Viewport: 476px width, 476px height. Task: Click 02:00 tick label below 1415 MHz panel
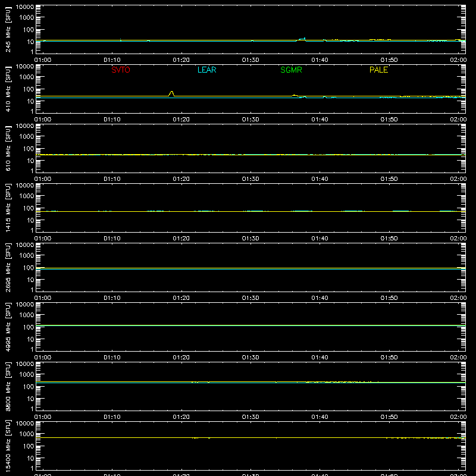point(458,239)
